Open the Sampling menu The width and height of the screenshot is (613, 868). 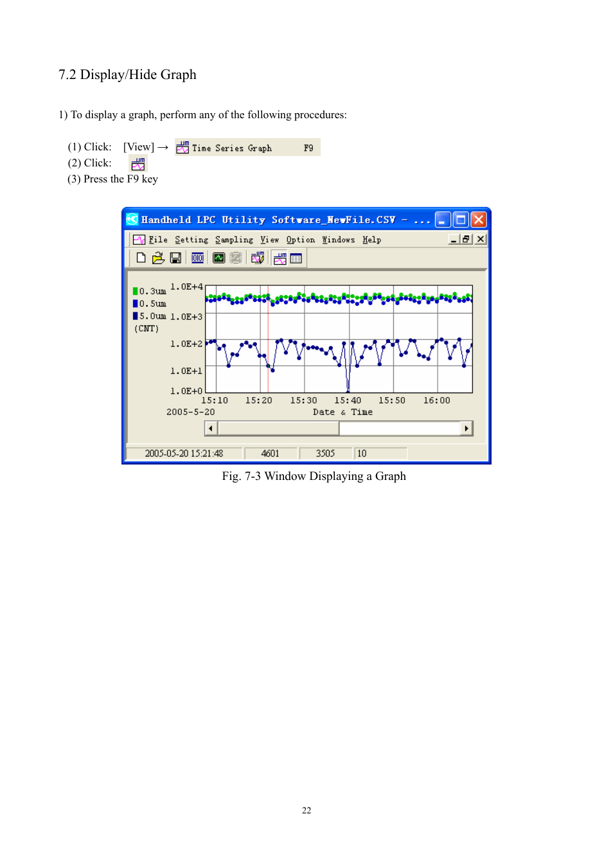coord(234,240)
